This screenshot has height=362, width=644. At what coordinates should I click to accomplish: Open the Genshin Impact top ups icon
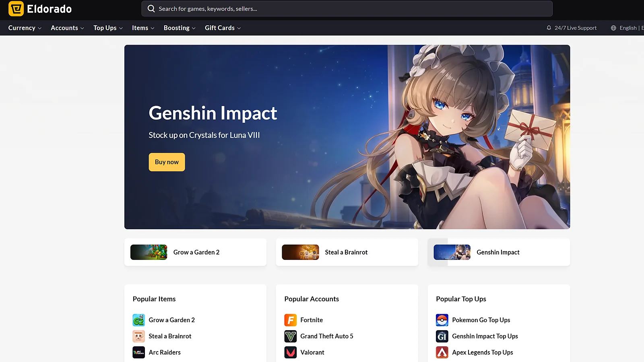(x=442, y=336)
